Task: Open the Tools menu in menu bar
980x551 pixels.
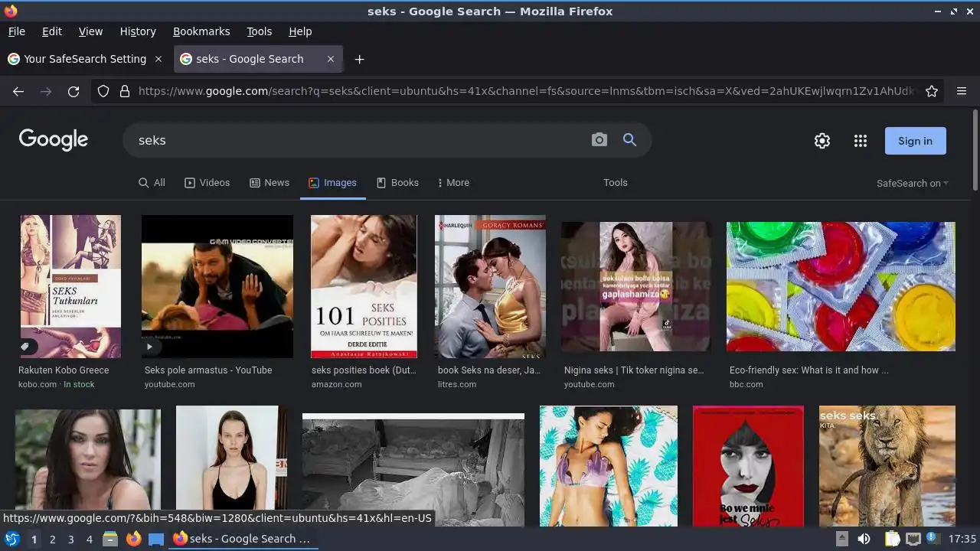Action: point(260,31)
